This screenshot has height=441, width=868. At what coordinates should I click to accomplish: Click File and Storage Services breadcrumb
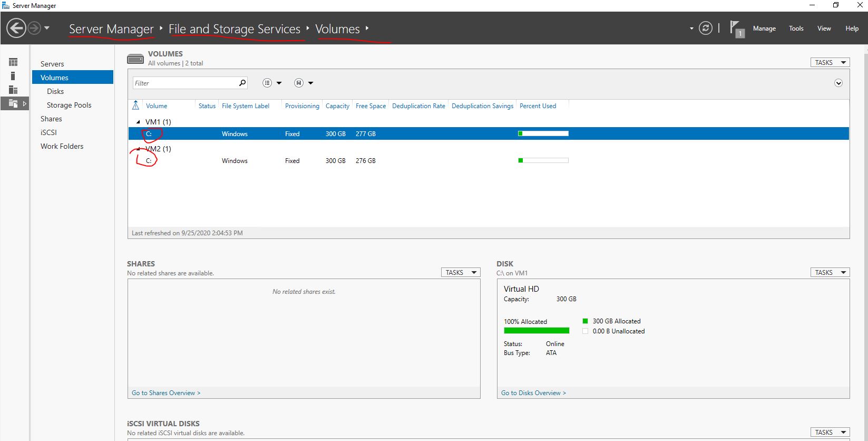235,29
